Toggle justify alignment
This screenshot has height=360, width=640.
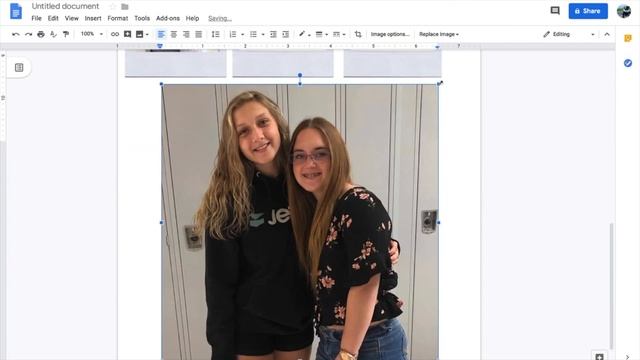pyautogui.click(x=198, y=34)
